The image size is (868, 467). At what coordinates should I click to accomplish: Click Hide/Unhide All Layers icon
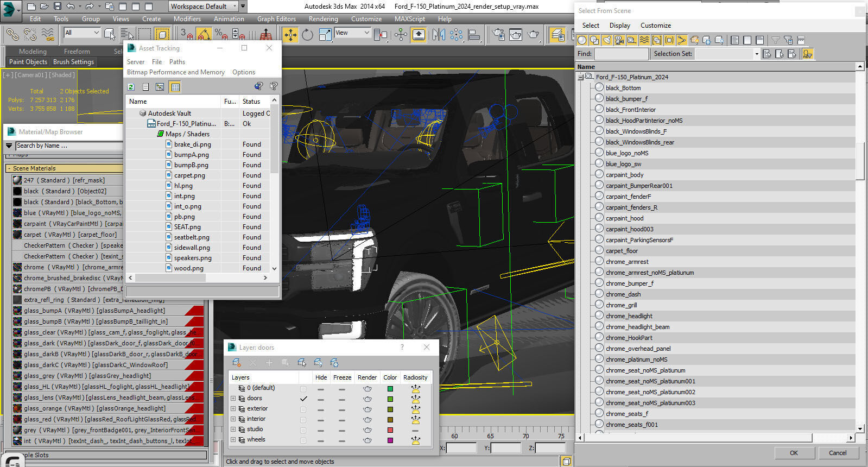pyautogui.click(x=318, y=363)
